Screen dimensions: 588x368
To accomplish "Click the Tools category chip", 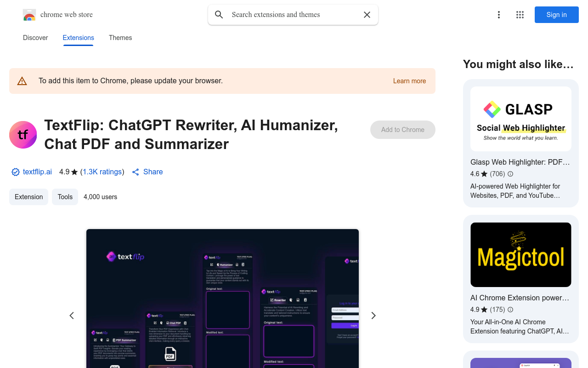I will point(65,197).
